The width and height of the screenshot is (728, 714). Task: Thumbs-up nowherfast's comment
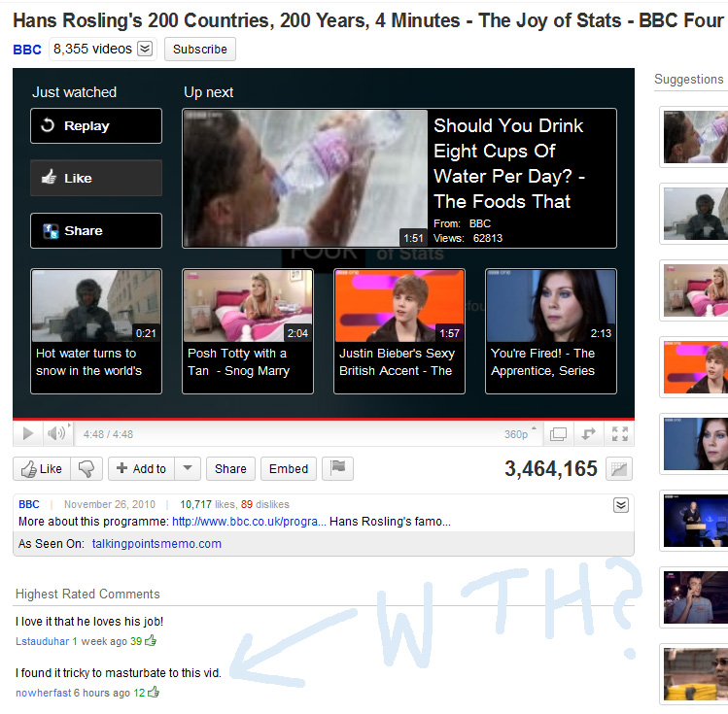click(154, 693)
